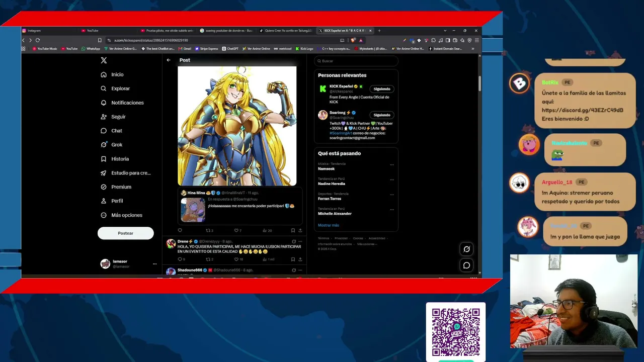Open more options for Nadine Heredia trend
The height and width of the screenshot is (362, 644).
(x=392, y=179)
